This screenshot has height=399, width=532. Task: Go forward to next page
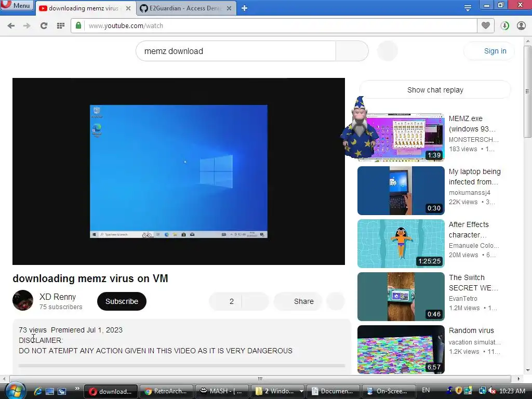coord(27,26)
